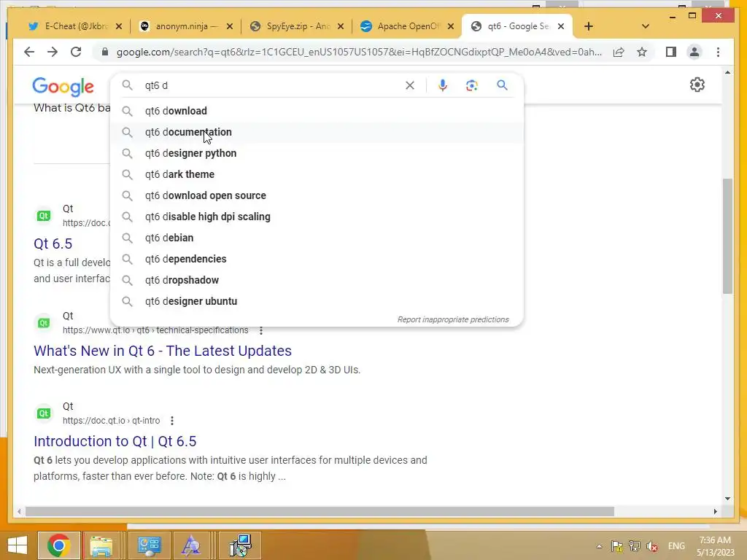Click the scroll right arrow

coord(715,511)
